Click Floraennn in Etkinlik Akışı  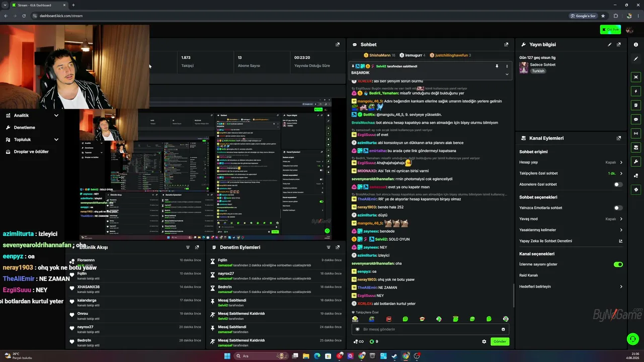(86, 260)
